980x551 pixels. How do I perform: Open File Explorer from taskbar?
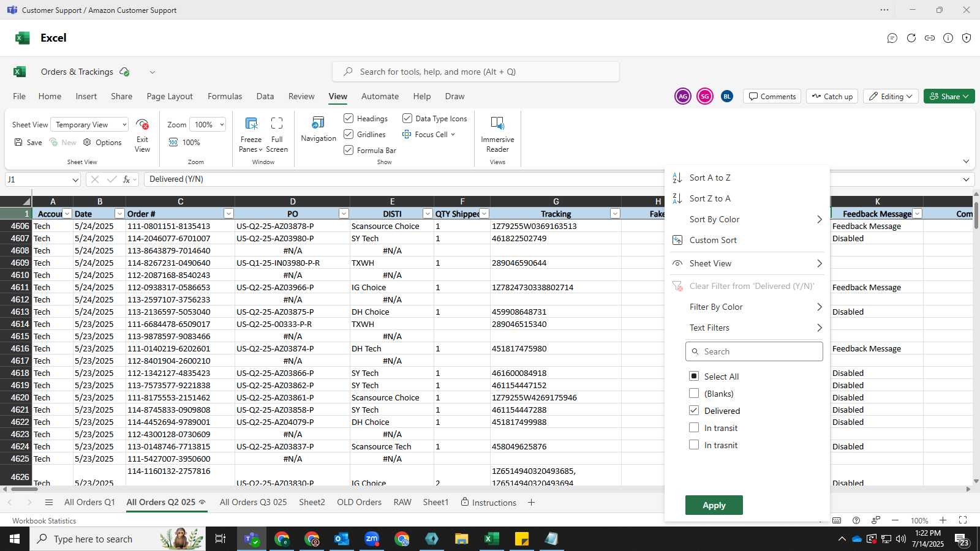pyautogui.click(x=461, y=539)
